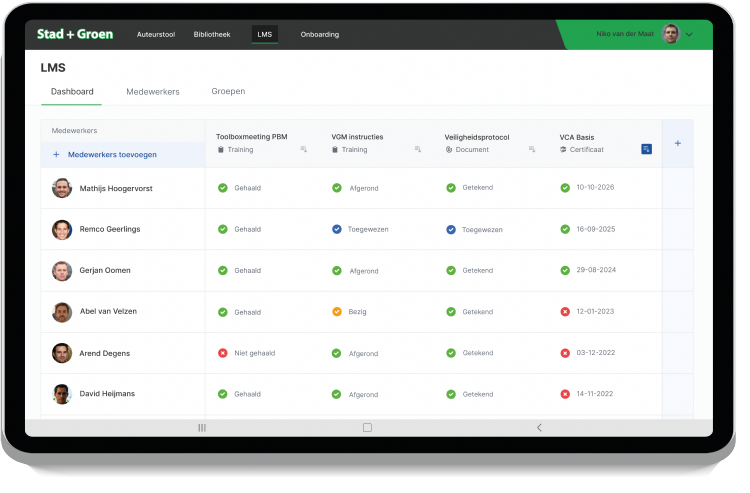Click the blue sort icon on VCA Basis
Viewport: 750px width, 493px height.
pyautogui.click(x=646, y=149)
